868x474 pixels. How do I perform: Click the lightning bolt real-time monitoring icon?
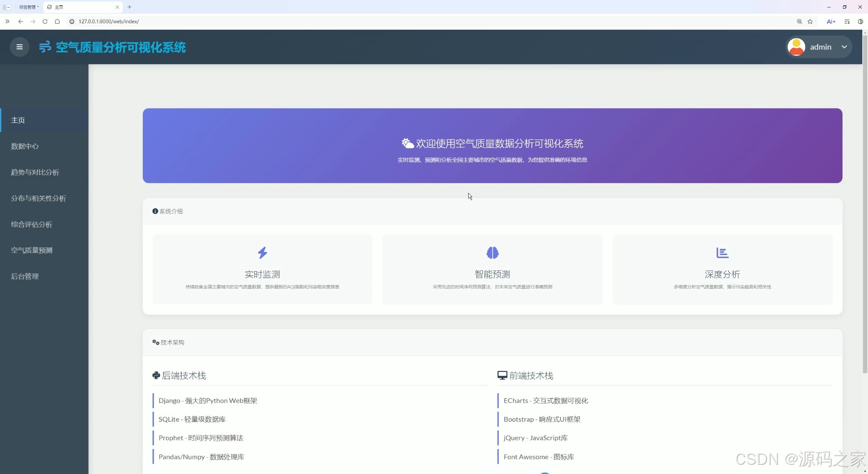[262, 253]
